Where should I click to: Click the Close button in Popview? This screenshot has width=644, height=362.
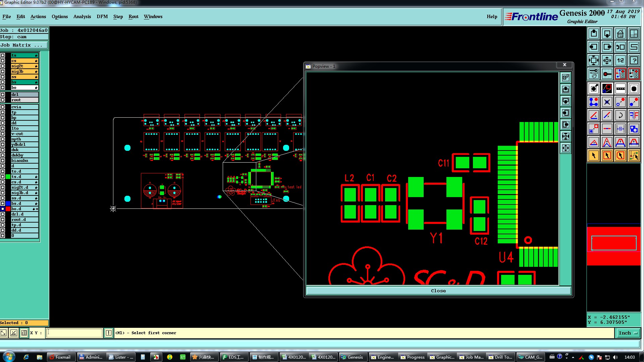pos(438,291)
